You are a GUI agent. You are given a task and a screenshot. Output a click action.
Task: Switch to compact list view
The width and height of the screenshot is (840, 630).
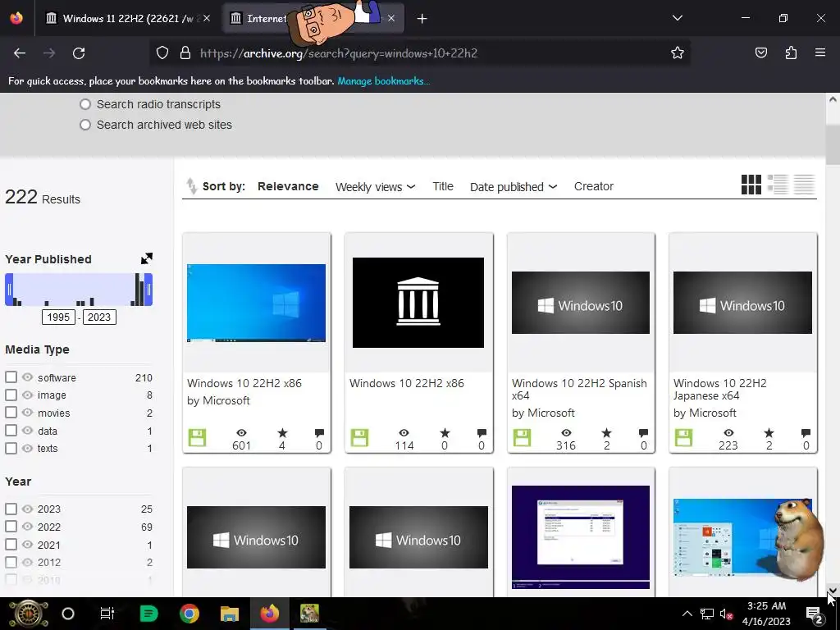pos(804,185)
